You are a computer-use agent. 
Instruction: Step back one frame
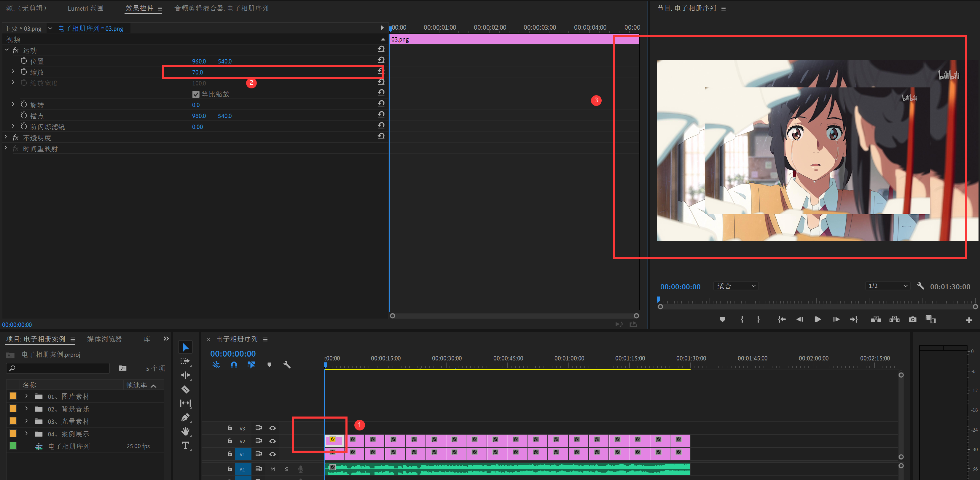(800, 320)
